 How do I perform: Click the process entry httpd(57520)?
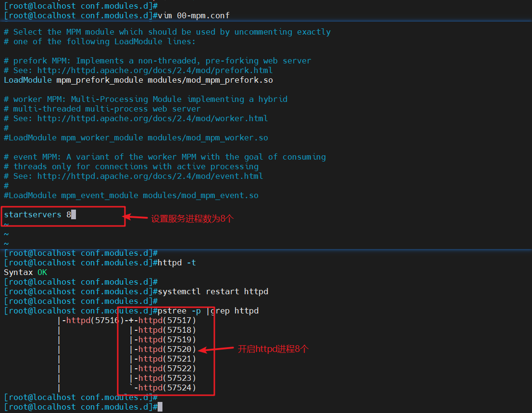pyautogui.click(x=167, y=349)
